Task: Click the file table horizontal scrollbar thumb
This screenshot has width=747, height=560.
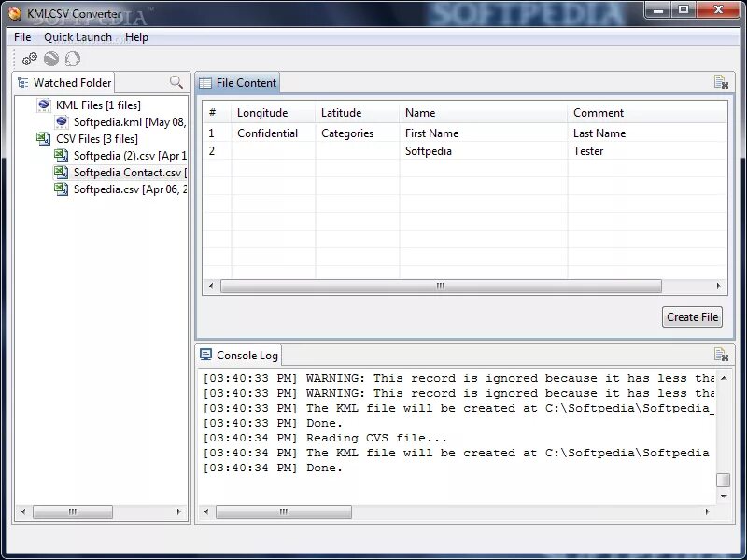Action: tap(441, 286)
